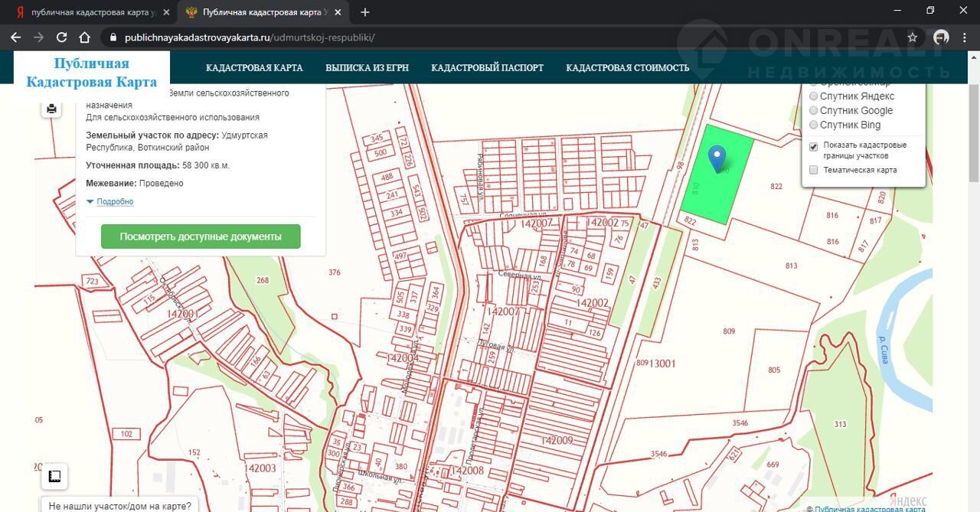980x512 pixels.
Task: Click Посмотреть доступные документы button
Action: [x=201, y=237]
